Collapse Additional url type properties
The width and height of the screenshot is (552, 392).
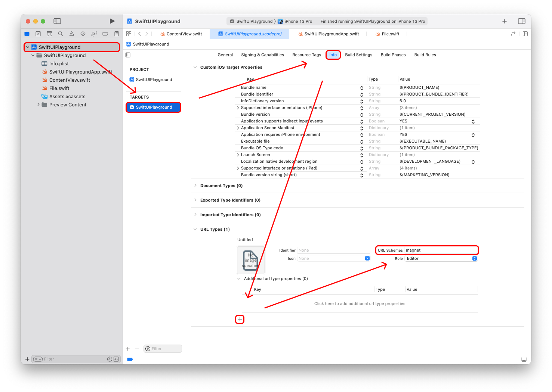click(x=239, y=279)
